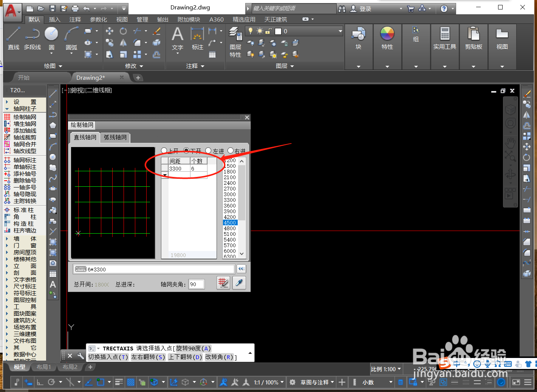Select 4800 in the spacing list
537x392 pixels.
point(230,228)
